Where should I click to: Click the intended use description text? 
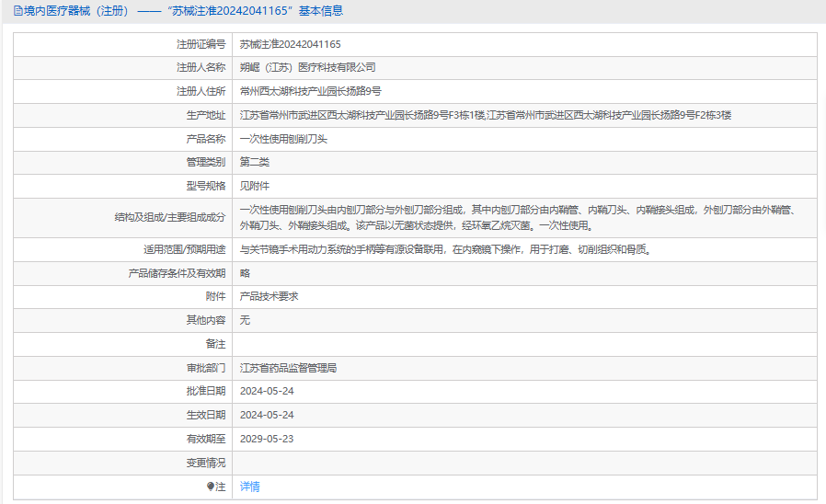[445, 249]
